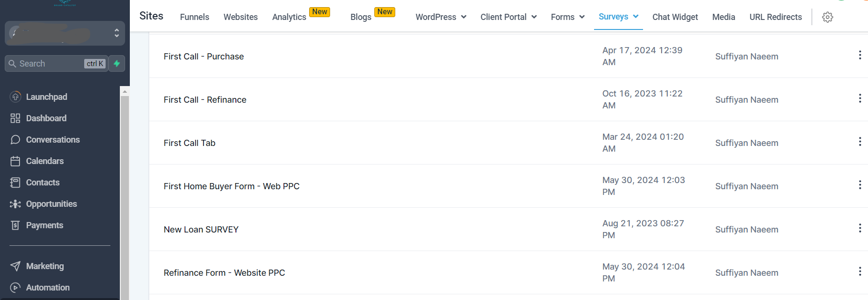Click the May 30, 2024 12:03 PM date

(644, 186)
